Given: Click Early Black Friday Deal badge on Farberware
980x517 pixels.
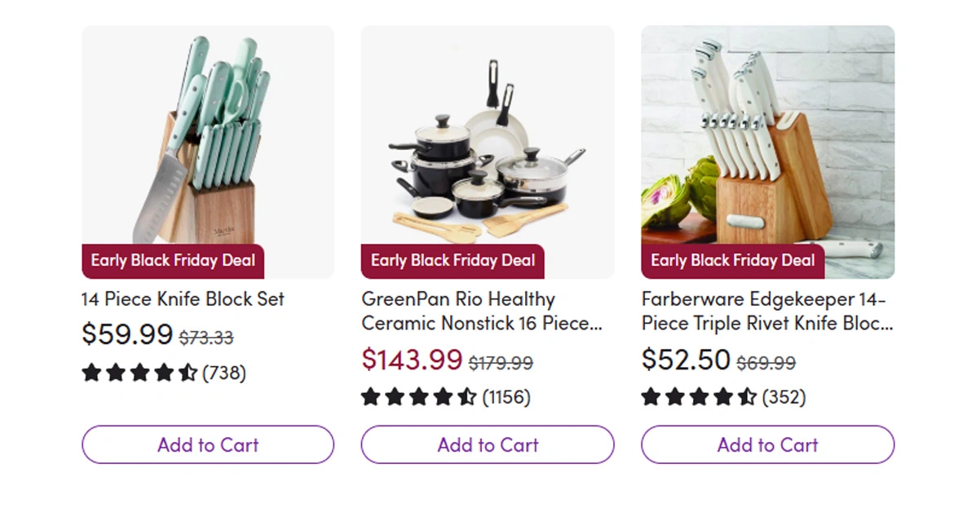Looking at the screenshot, I should tap(733, 261).
